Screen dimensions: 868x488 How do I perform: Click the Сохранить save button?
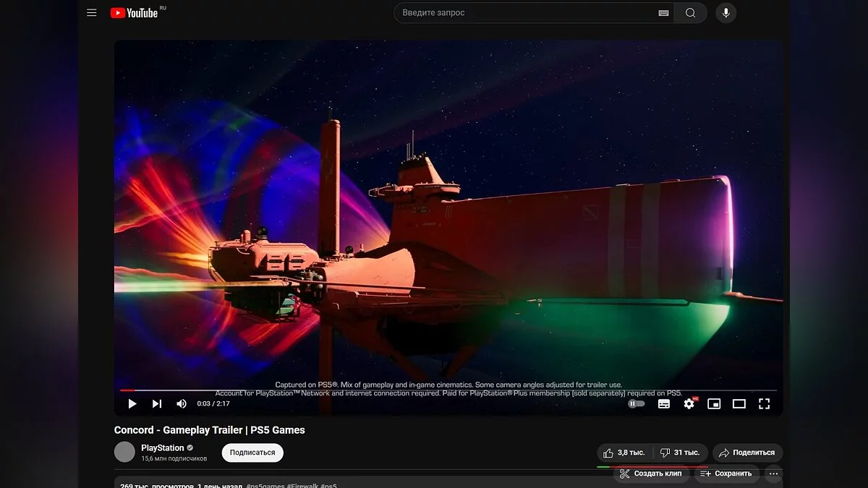point(727,474)
